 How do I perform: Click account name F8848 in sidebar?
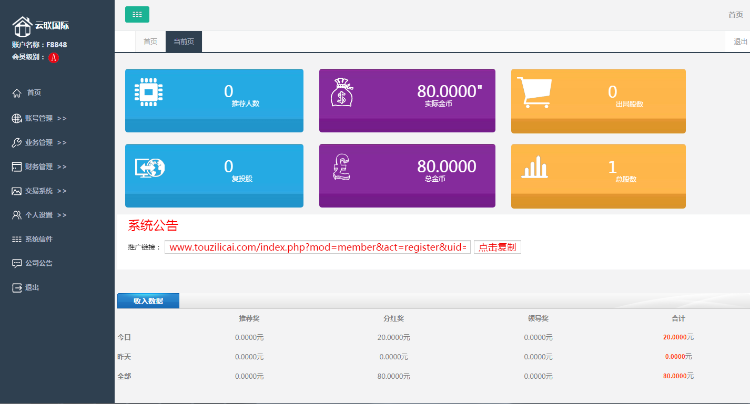coord(56,44)
